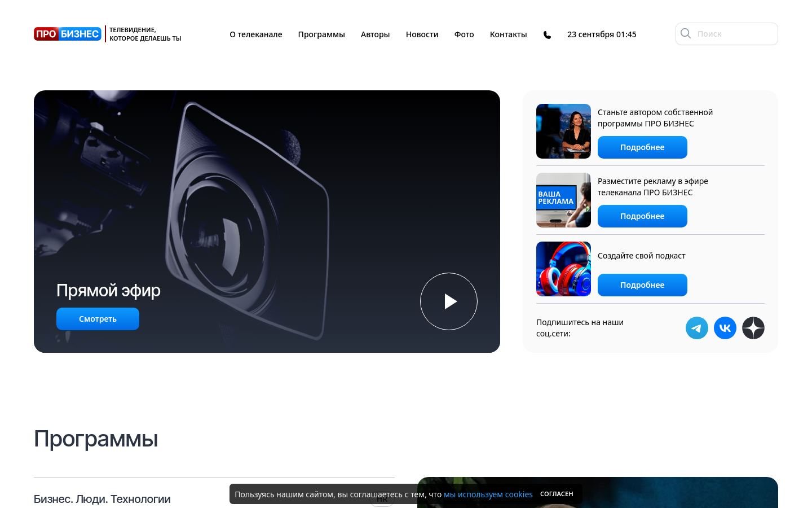Play the live broadcast with round play button
Screen dimensions: 812x508
pyautogui.click(x=449, y=301)
